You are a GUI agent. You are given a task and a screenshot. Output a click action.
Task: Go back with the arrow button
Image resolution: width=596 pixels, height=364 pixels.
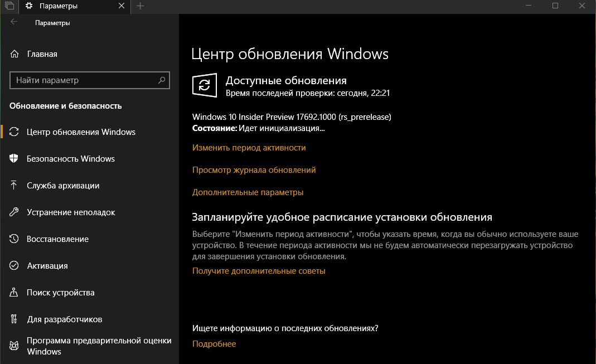[x=14, y=22]
